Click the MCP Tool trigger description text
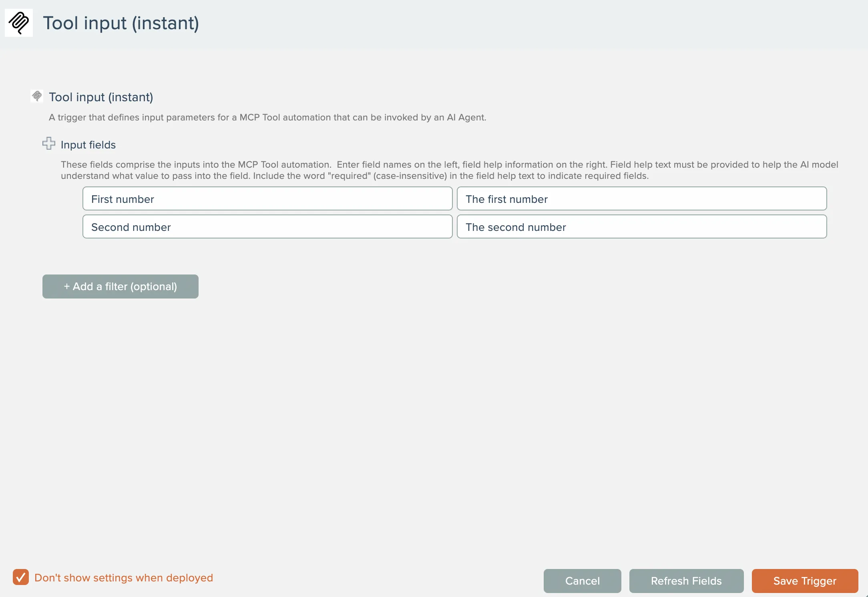The width and height of the screenshot is (868, 597). (267, 118)
